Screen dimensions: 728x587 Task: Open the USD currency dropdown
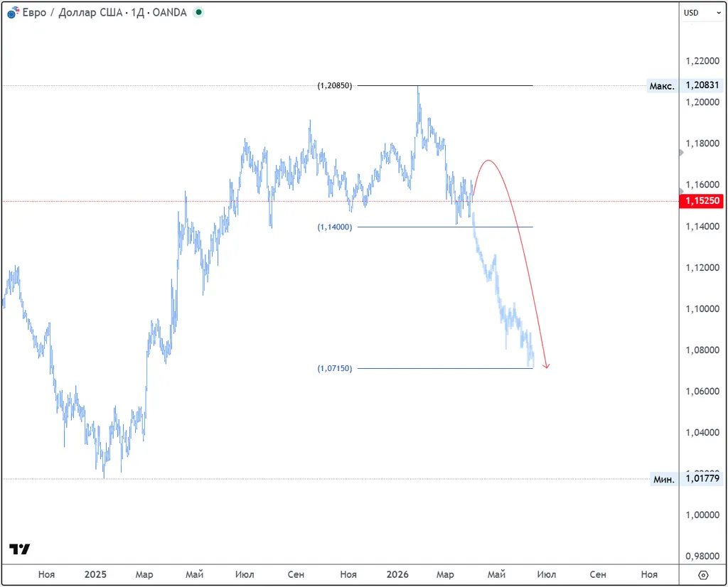[x=701, y=13]
